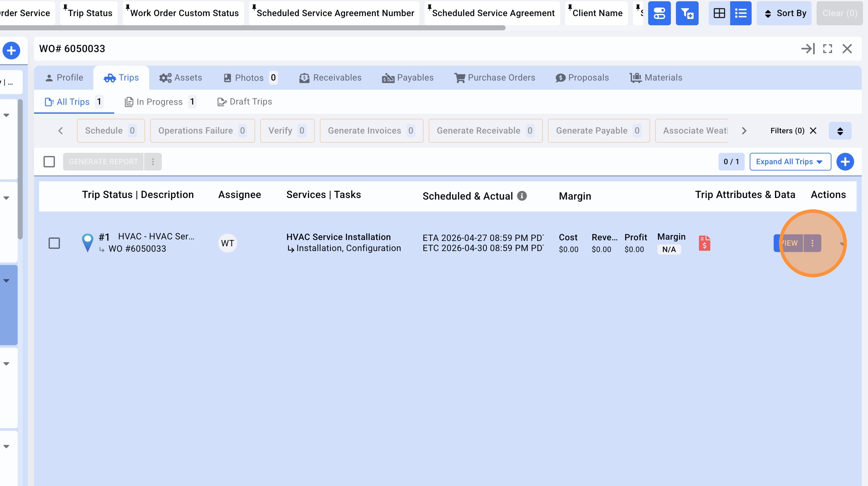Open the Sort By dropdown
The width and height of the screenshot is (868, 486).
784,13
